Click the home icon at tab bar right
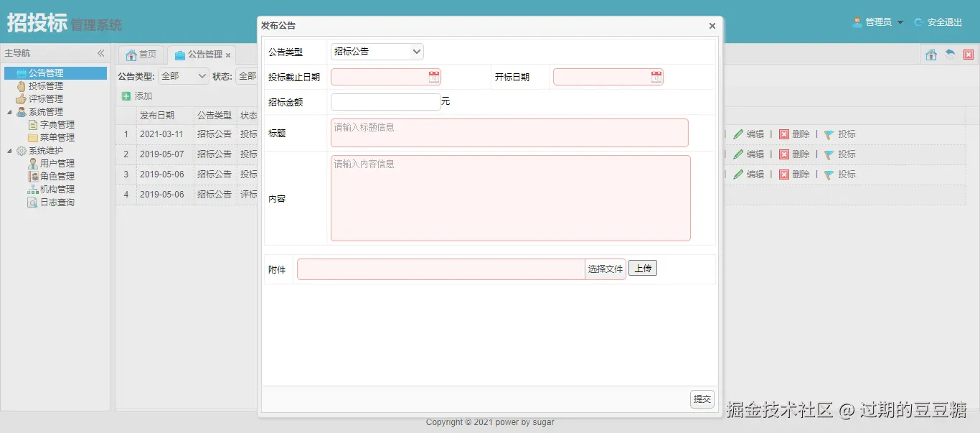Image resolution: width=980 pixels, height=433 pixels. pyautogui.click(x=931, y=55)
